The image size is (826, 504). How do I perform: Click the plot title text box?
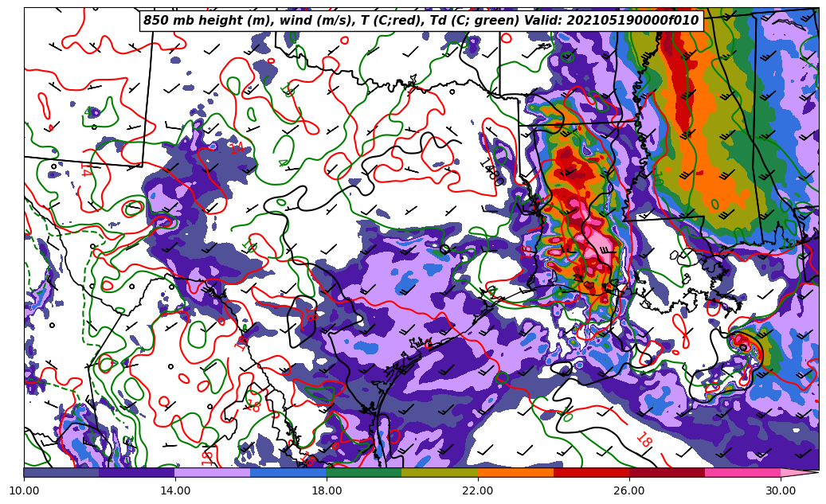pyautogui.click(x=421, y=21)
